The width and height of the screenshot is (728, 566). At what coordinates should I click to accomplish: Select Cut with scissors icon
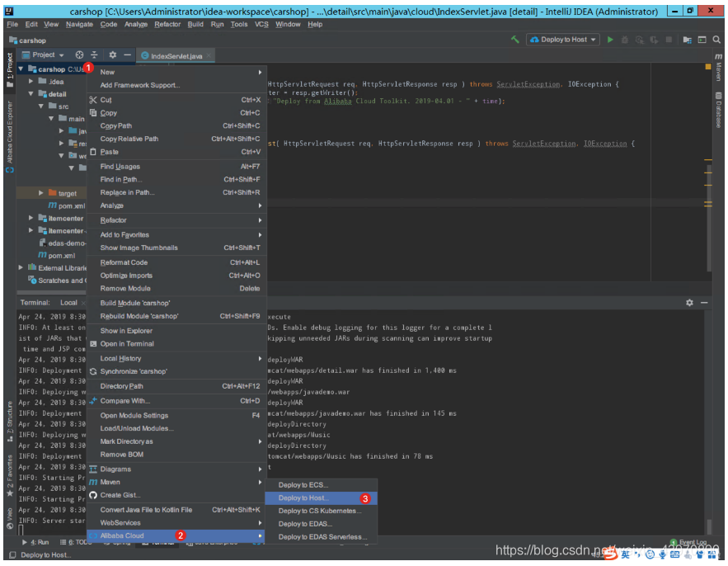pos(176,100)
